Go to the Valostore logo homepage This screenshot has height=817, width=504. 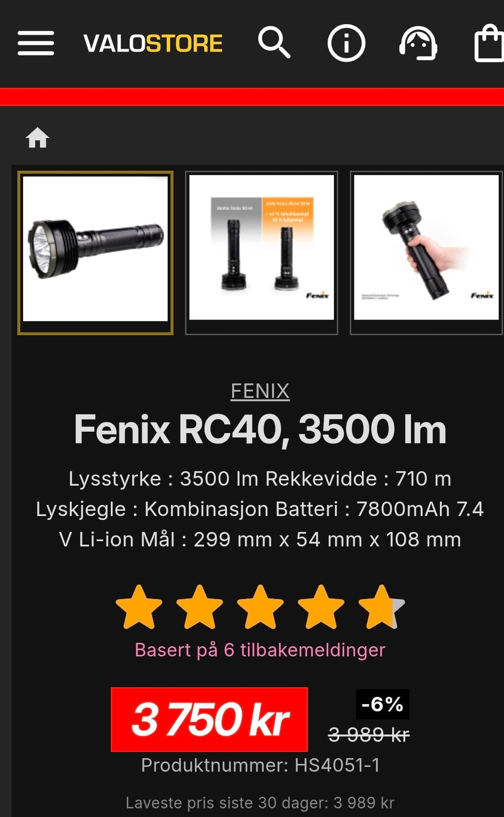click(153, 43)
